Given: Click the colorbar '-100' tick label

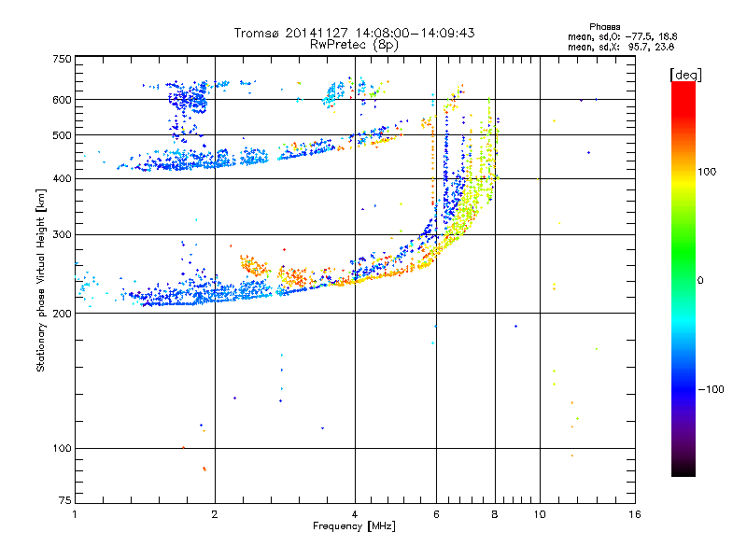Looking at the screenshot, I should [711, 389].
